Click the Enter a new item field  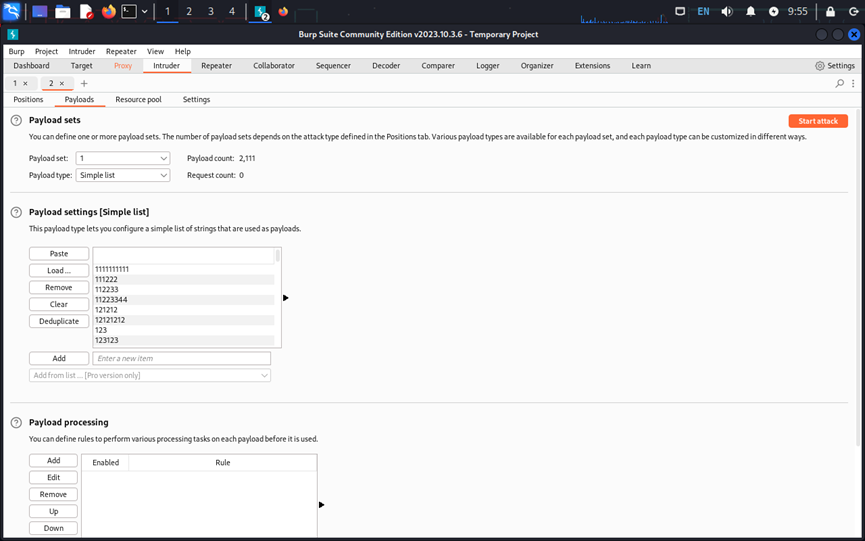click(181, 358)
